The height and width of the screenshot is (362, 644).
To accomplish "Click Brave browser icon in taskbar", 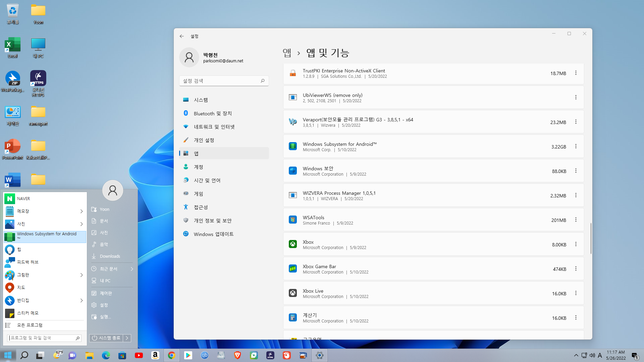I will click(x=237, y=355).
